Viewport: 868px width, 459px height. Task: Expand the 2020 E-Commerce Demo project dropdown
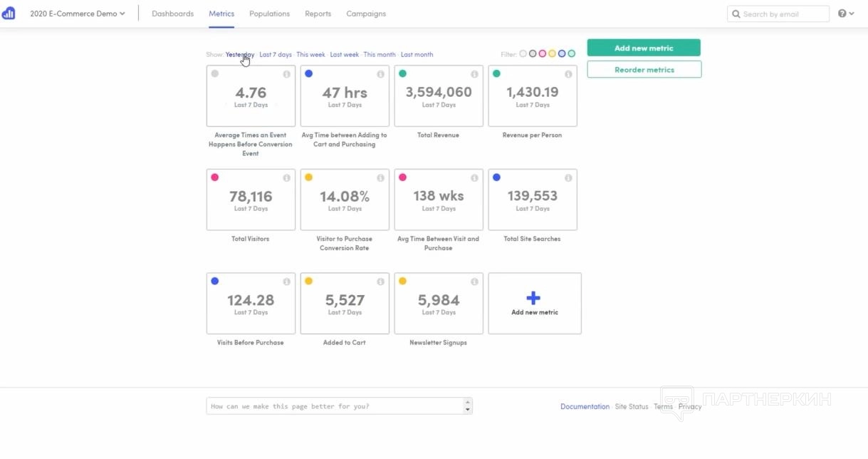(x=78, y=14)
